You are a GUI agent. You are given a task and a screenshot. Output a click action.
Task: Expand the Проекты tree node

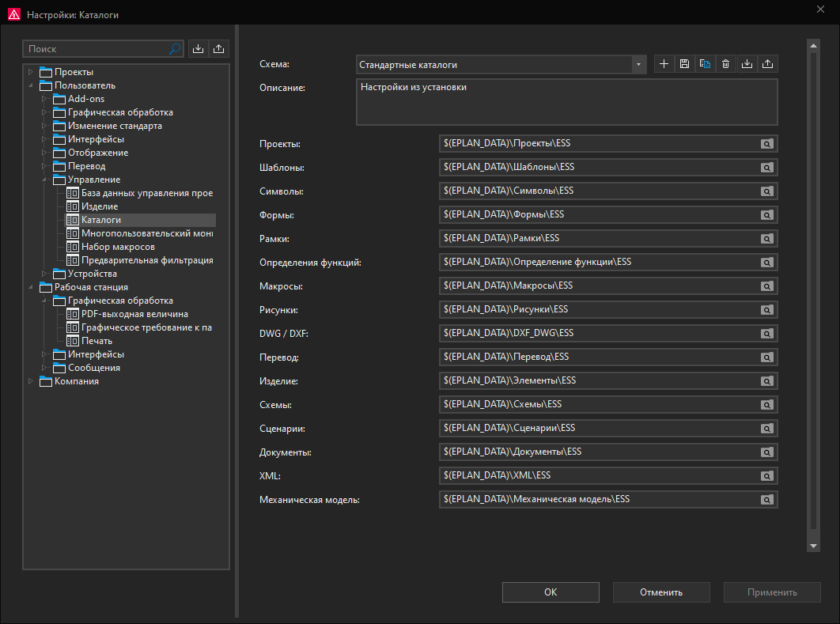point(31,72)
